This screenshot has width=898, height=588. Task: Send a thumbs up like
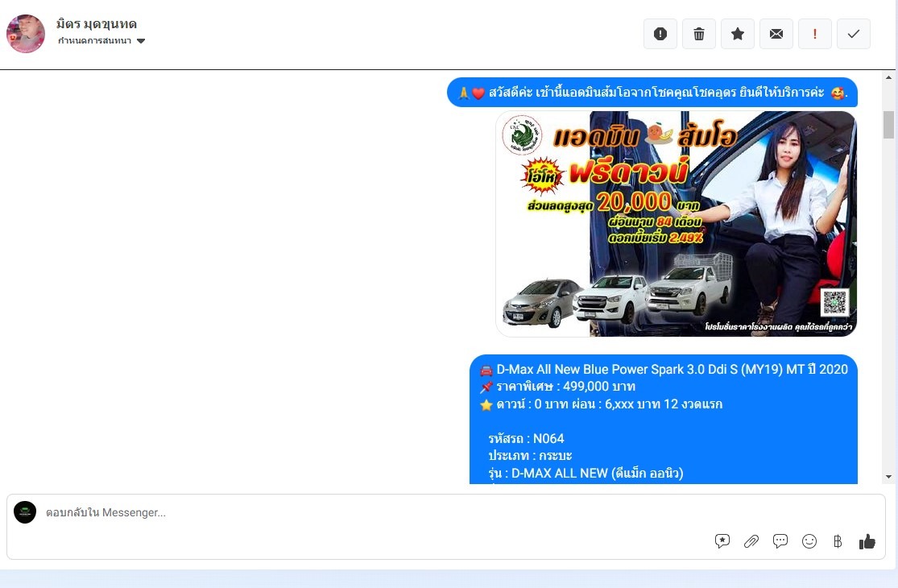coord(867,541)
